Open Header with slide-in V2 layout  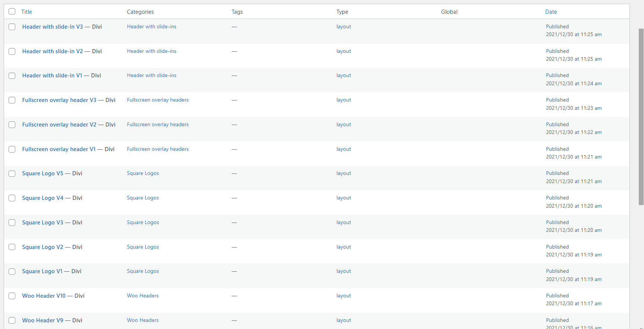coord(53,51)
